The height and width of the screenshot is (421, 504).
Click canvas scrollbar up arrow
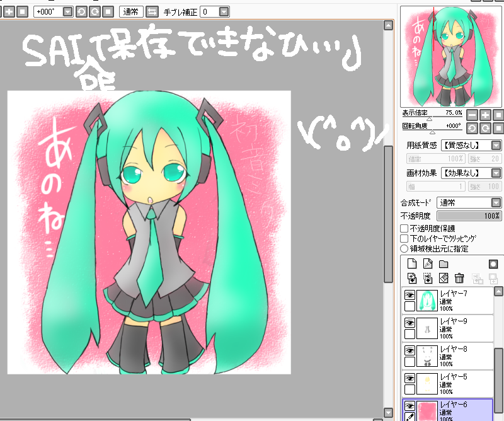(388, 25)
